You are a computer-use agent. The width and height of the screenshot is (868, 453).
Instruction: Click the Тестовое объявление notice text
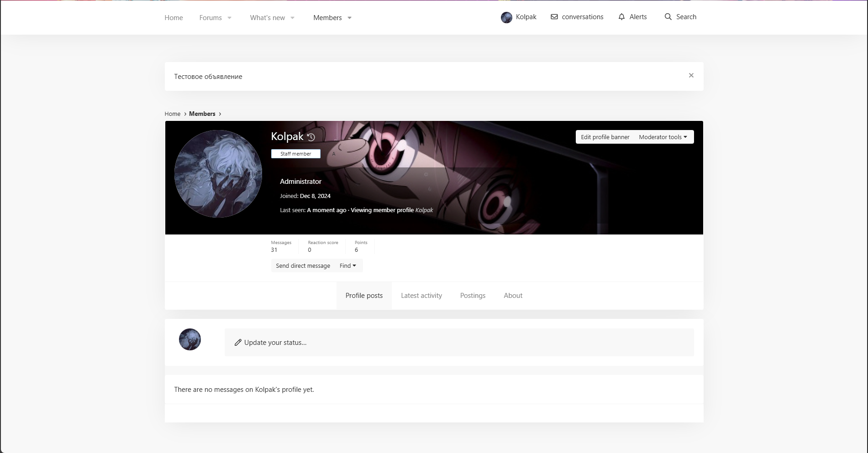tap(208, 77)
